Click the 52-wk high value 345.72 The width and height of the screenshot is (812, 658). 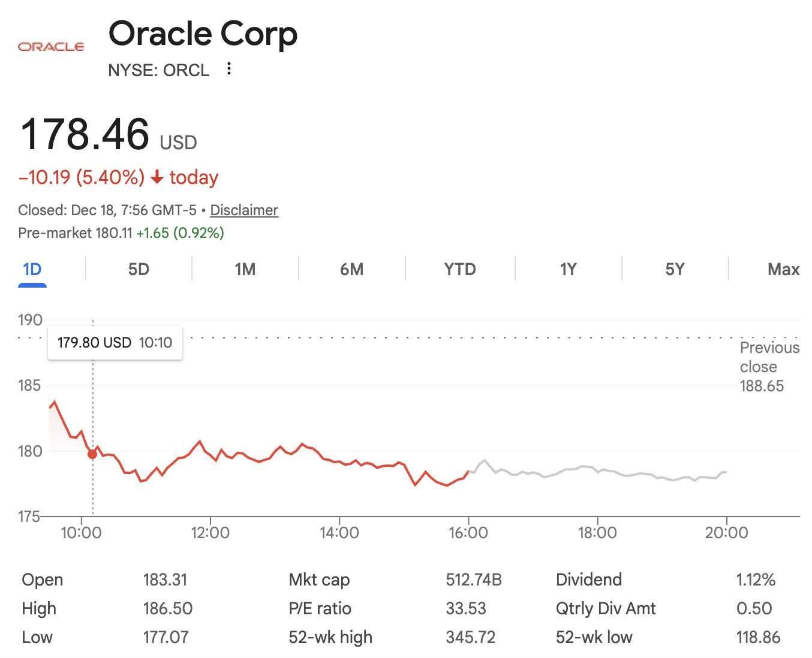(471, 637)
